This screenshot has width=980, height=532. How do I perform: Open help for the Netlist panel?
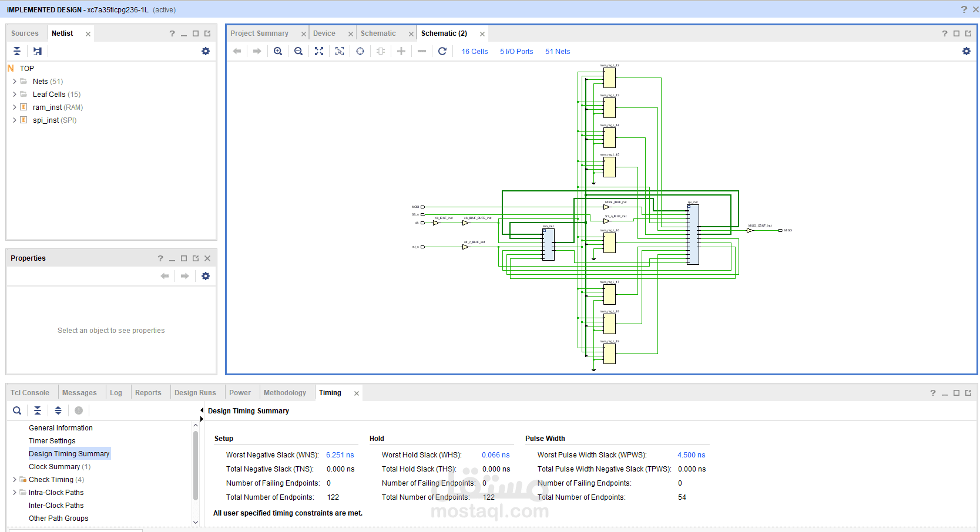coord(172,33)
